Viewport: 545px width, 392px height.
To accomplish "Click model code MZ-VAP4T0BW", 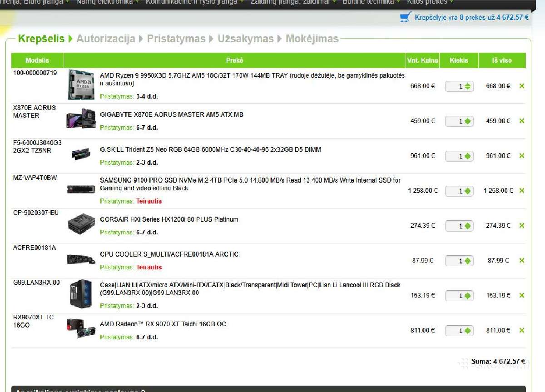I will point(35,178).
